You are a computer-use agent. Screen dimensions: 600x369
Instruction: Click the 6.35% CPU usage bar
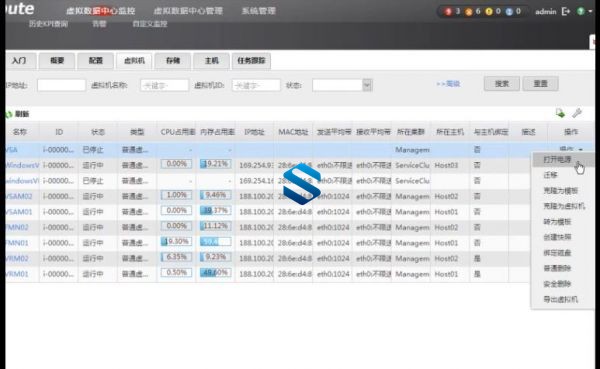click(x=176, y=257)
